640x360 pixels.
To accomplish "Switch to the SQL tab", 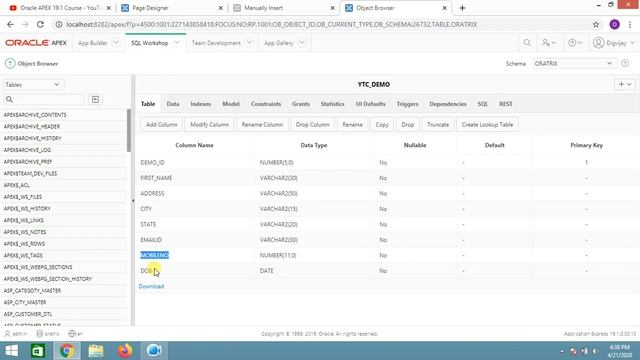I will (x=482, y=104).
